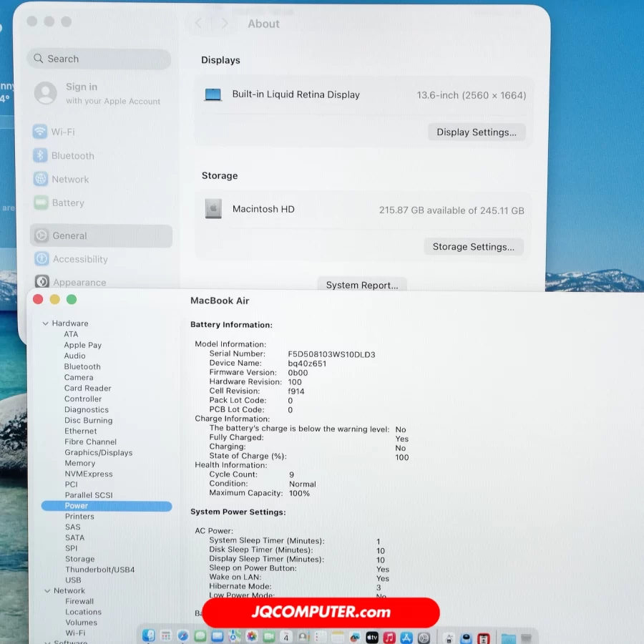Click the Bluetooth icon in Settings sidebar

tap(41, 155)
